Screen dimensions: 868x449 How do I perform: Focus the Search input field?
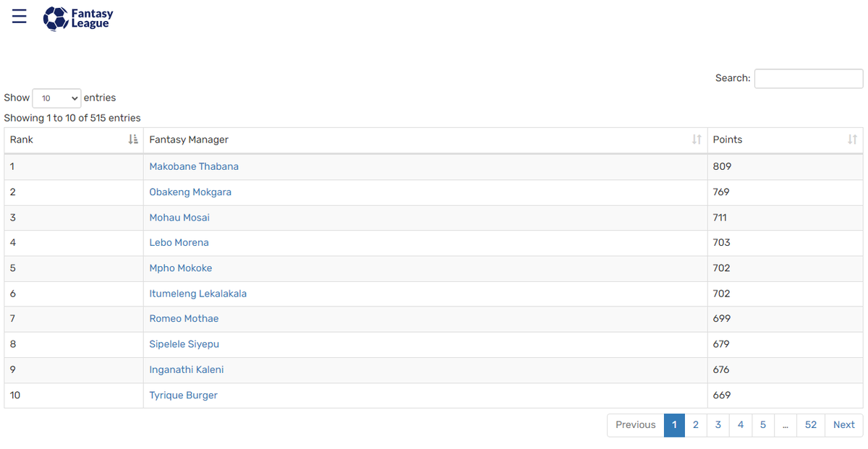[x=809, y=78]
